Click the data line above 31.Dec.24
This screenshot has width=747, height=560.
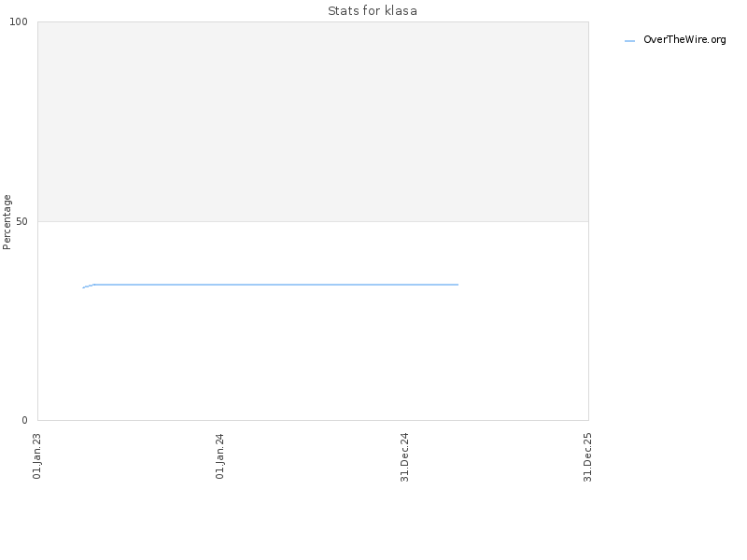click(404, 285)
